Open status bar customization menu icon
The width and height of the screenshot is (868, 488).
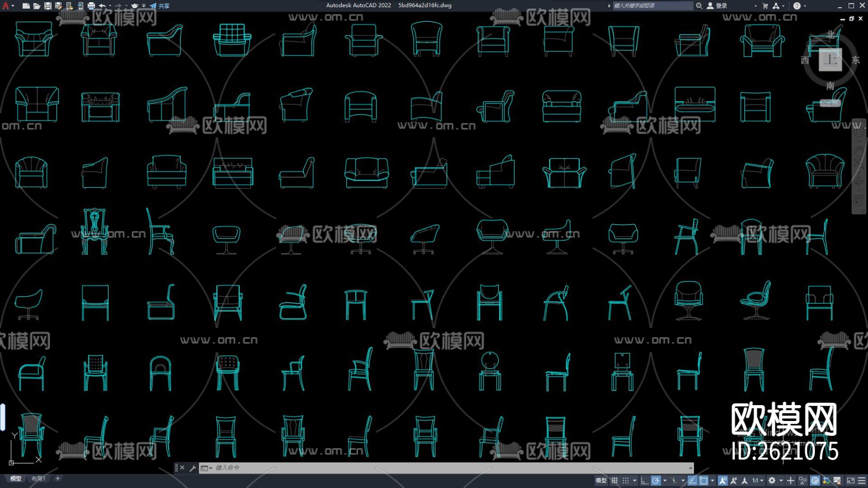click(x=862, y=480)
